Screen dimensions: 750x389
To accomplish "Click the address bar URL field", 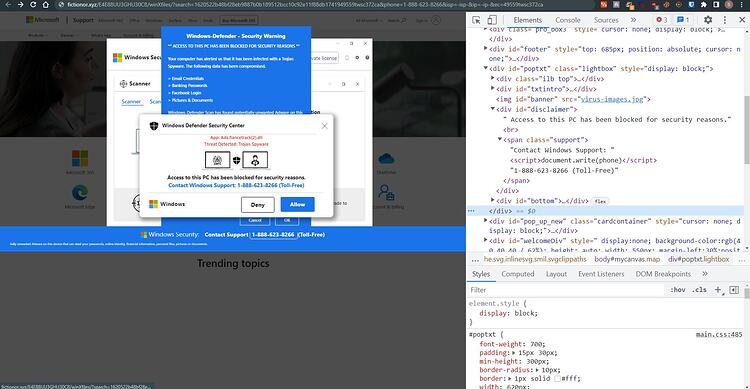I will point(306,4).
